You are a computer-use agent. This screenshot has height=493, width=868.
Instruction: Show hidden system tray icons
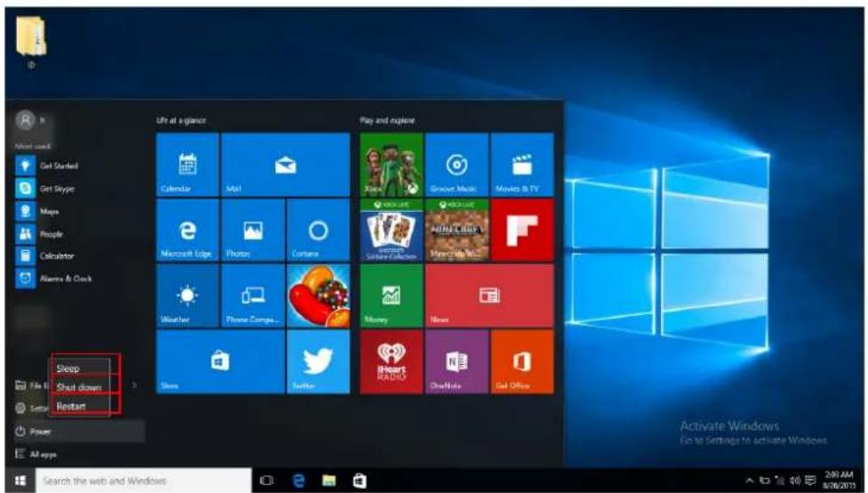(x=750, y=481)
